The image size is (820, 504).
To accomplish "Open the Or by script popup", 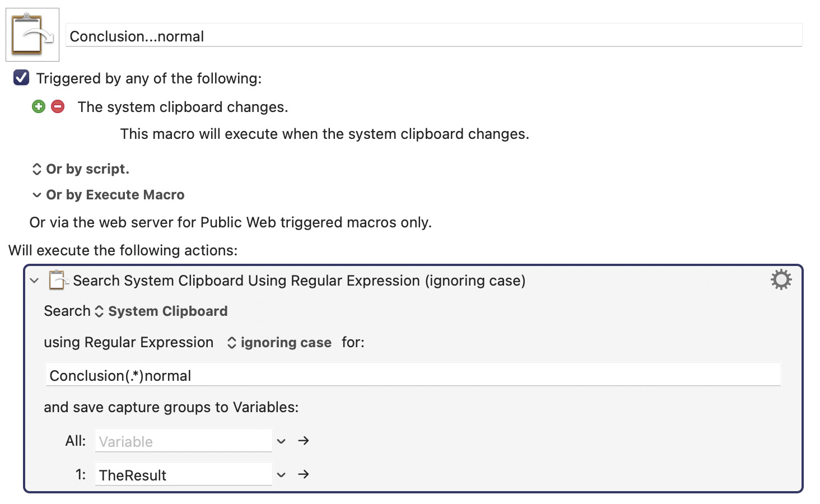I will click(x=81, y=169).
